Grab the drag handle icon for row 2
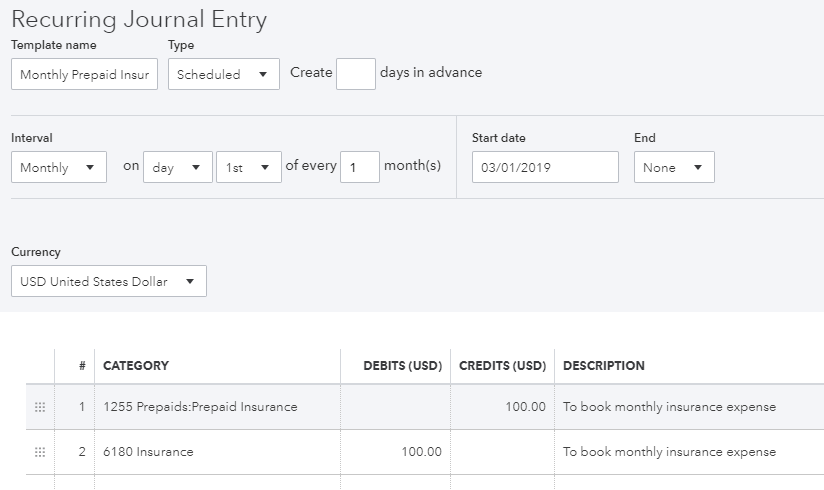 tap(40, 452)
